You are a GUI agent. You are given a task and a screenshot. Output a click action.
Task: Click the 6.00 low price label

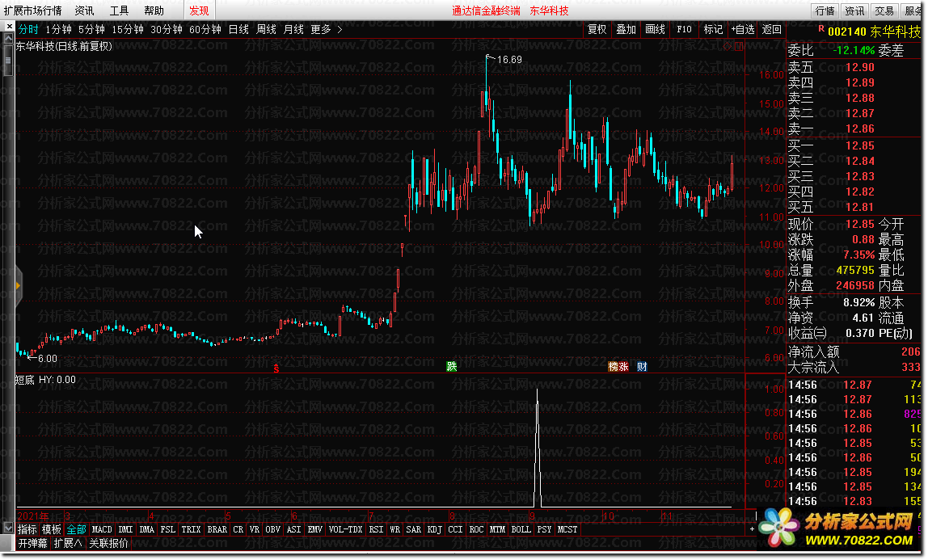tap(48, 358)
